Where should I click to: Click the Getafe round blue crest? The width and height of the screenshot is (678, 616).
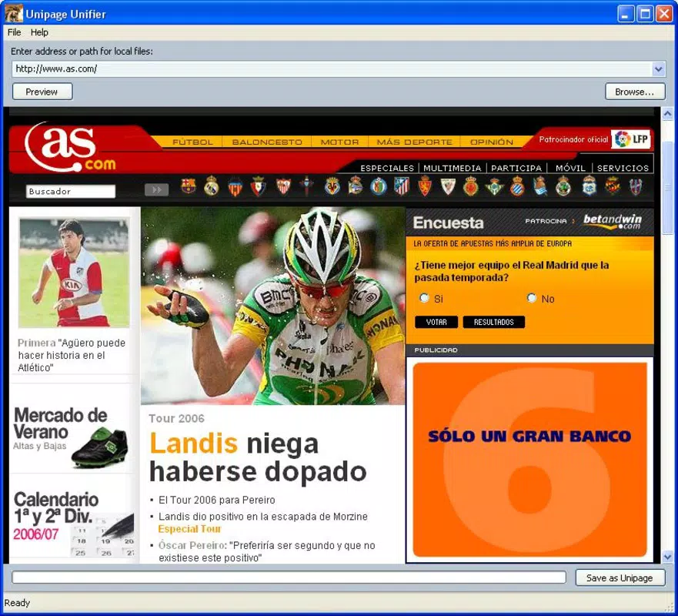pyautogui.click(x=379, y=186)
